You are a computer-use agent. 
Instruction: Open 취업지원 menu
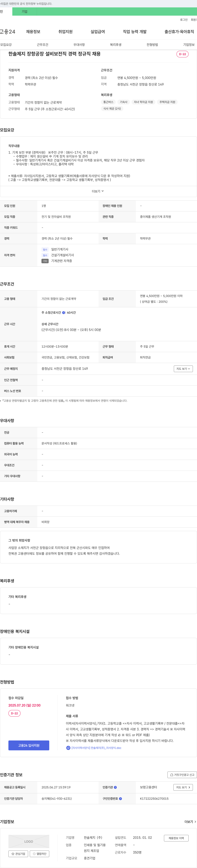tap(65, 32)
